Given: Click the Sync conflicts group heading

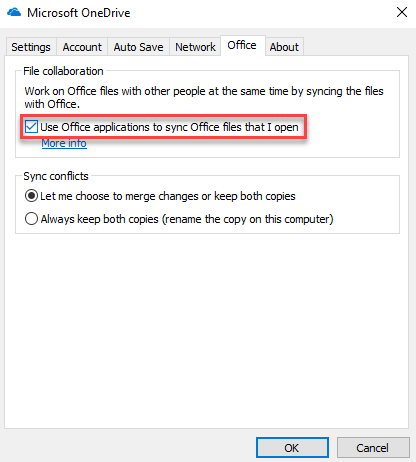Looking at the screenshot, I should tap(56, 176).
